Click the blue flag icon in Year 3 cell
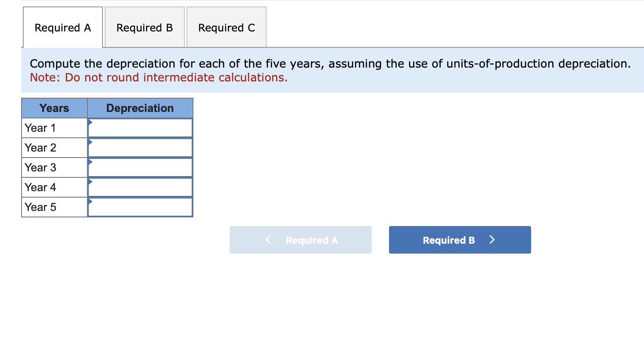The image size is (644, 347). point(90,161)
